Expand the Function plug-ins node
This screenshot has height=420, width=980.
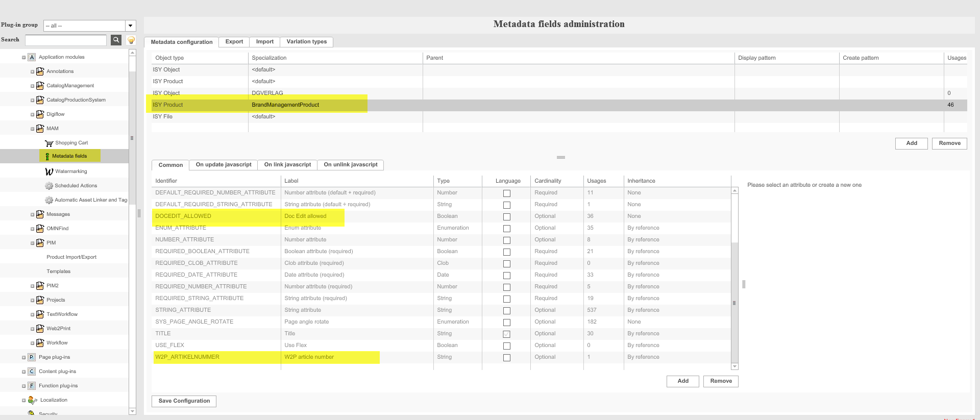pos(23,386)
